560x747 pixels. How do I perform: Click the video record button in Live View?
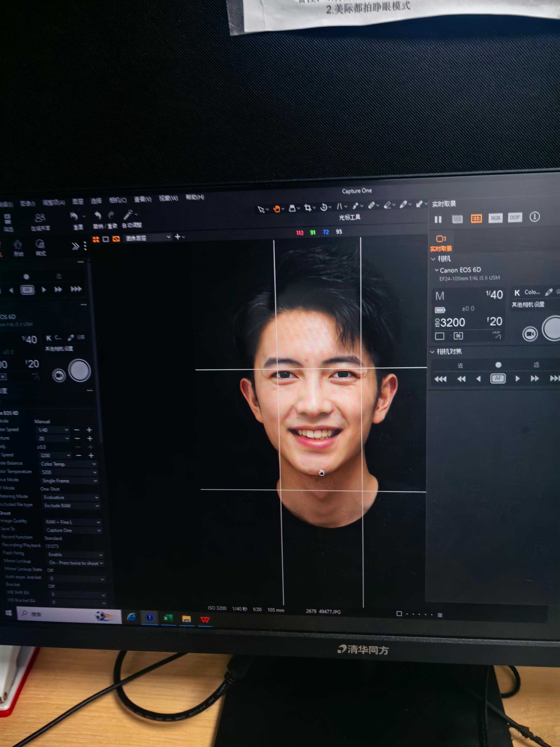click(x=530, y=334)
